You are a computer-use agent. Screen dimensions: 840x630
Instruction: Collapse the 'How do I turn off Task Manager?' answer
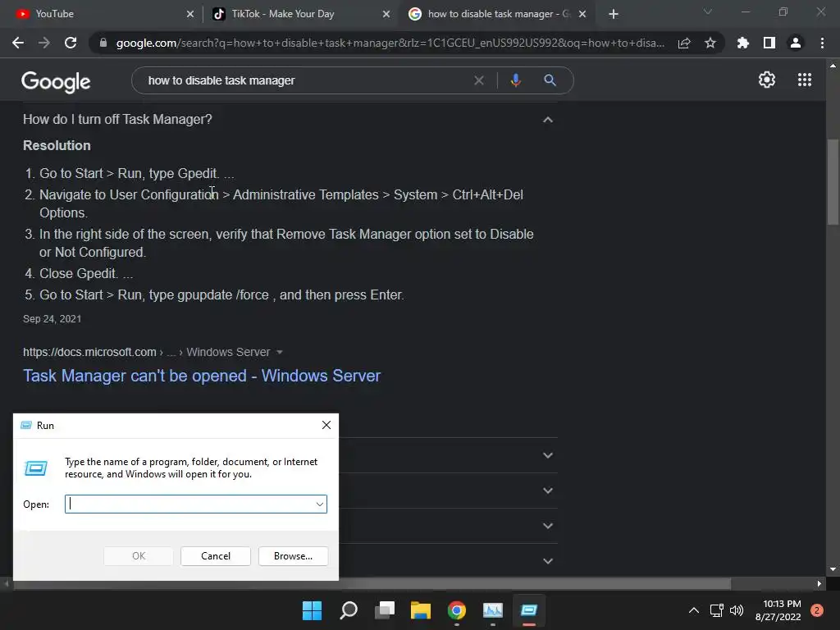pyautogui.click(x=547, y=120)
